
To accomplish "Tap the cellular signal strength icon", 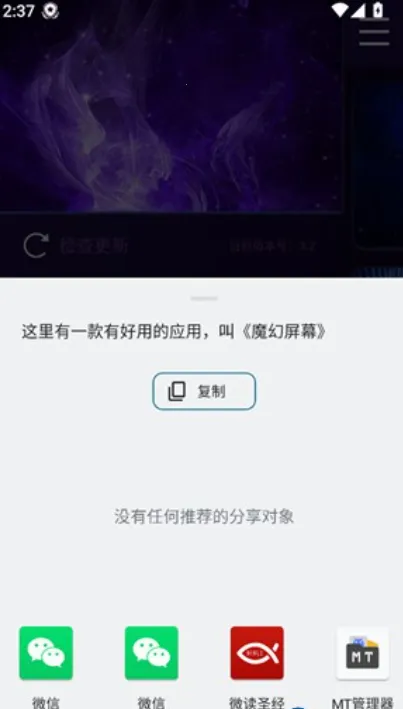I will (x=358, y=10).
